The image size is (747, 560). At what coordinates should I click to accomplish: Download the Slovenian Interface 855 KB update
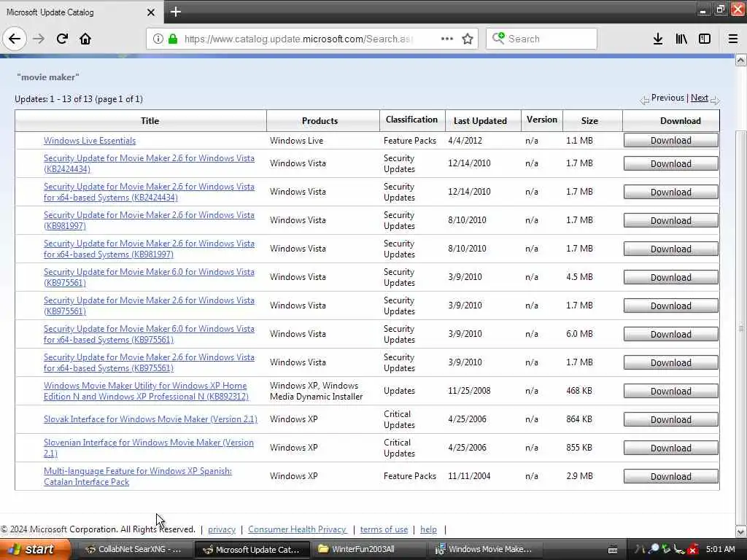(671, 448)
